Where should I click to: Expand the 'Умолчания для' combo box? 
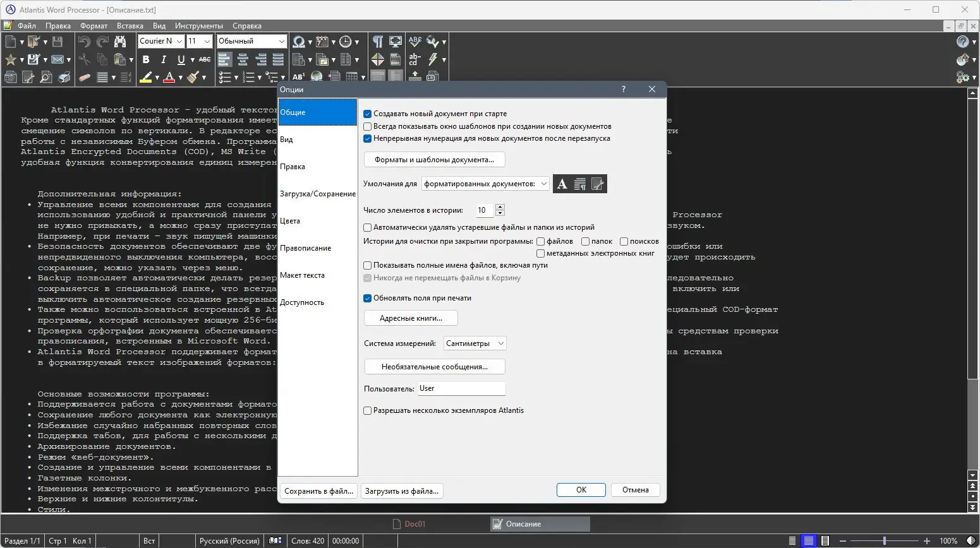[x=485, y=184]
